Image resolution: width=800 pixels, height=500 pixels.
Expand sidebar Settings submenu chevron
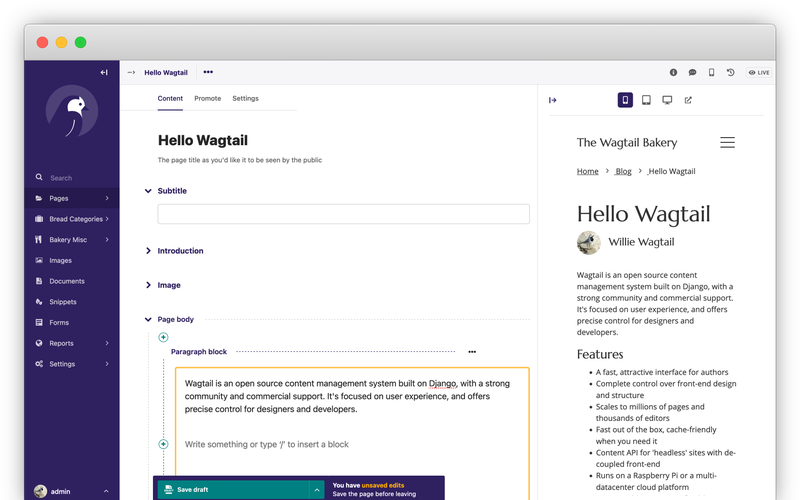(107, 364)
